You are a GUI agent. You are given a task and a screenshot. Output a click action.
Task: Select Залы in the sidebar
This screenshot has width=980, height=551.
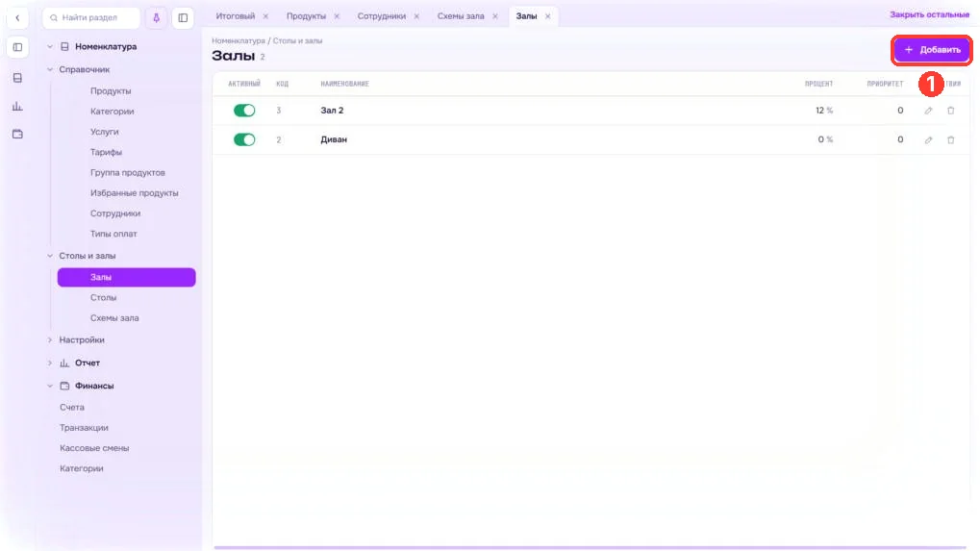point(126,277)
